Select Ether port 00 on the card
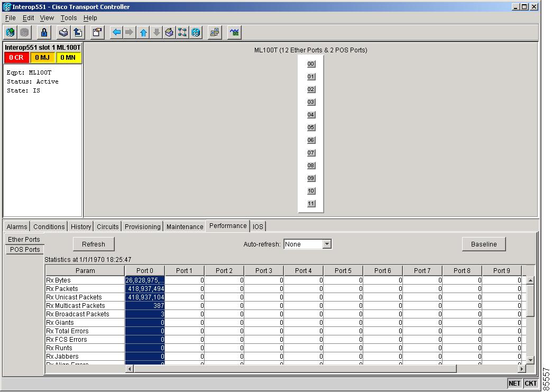552x392 pixels. pos(311,64)
